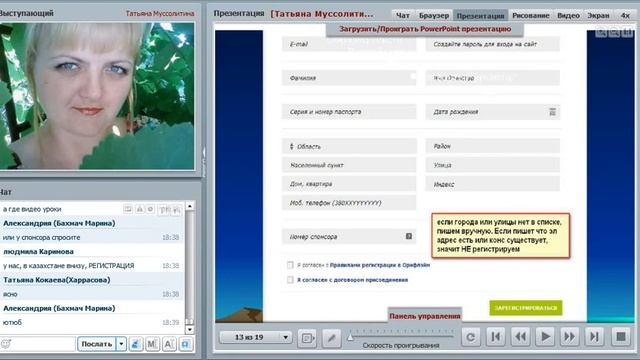Tick the Правилами регистрации agreement checkbox
This screenshot has width=640, height=360.
click(290, 265)
